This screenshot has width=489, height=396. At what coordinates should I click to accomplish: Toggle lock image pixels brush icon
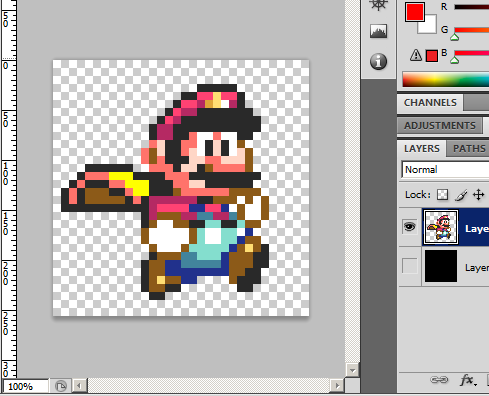tap(461, 195)
